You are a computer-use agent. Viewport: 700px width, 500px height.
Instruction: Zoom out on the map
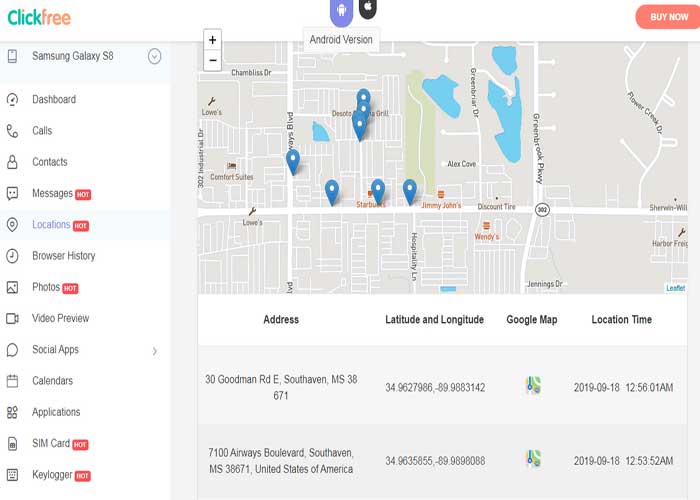(212, 60)
